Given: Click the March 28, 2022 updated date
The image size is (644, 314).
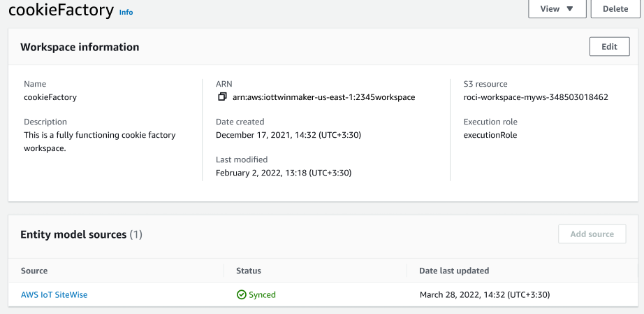Looking at the screenshot, I should 485,295.
